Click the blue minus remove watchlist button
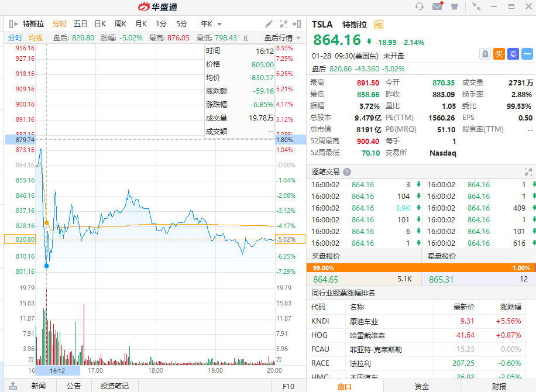This screenshot has width=536, height=392. 527,54
